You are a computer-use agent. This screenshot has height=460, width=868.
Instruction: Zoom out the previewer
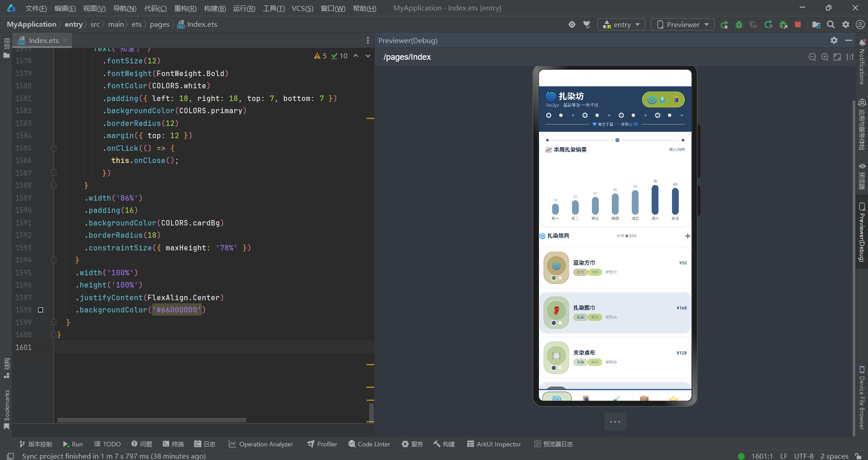click(812, 57)
